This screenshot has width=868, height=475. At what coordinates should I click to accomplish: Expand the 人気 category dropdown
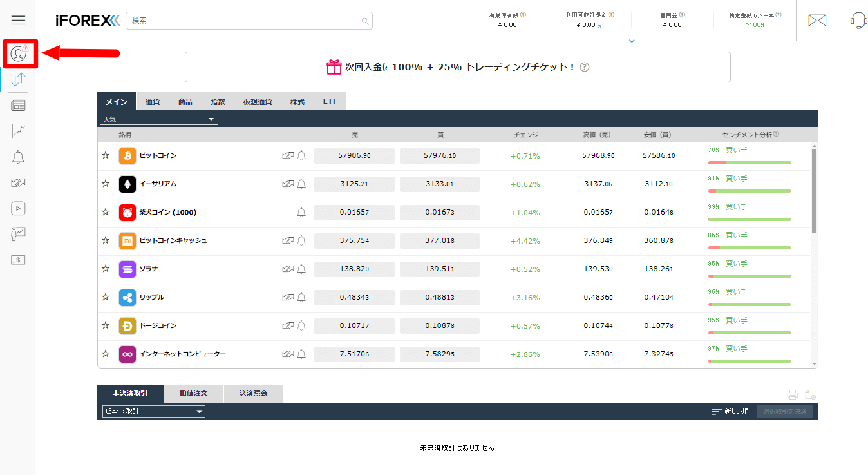tap(159, 119)
